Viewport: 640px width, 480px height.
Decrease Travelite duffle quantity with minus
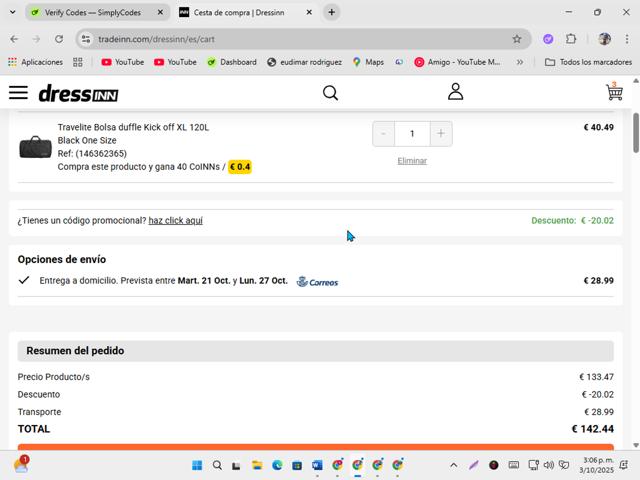coord(383,133)
